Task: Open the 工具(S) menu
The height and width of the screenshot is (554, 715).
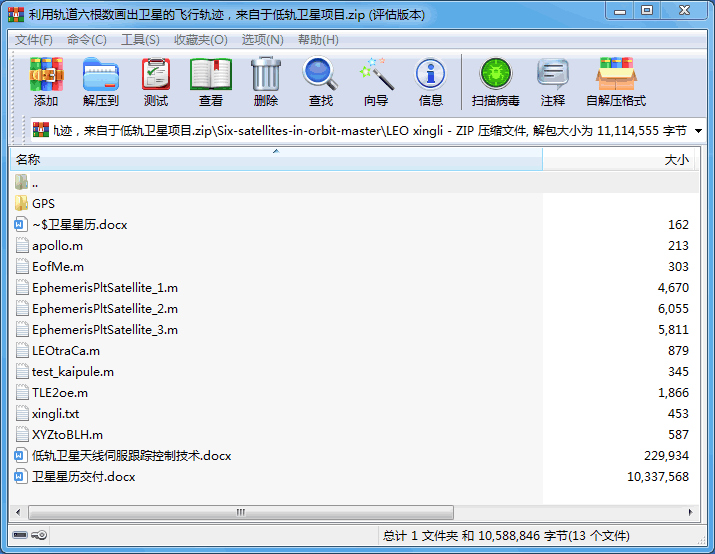Action: tap(140, 40)
